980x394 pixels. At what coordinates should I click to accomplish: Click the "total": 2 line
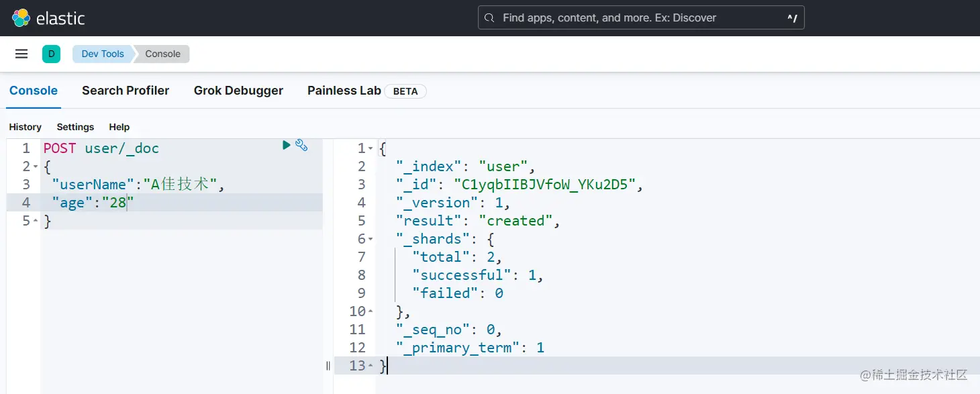457,257
